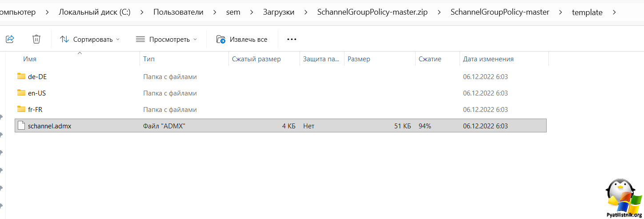Navigate to Локальный диск (C:) breadcrumb
The width and height of the screenshot is (644, 219).
click(x=95, y=12)
